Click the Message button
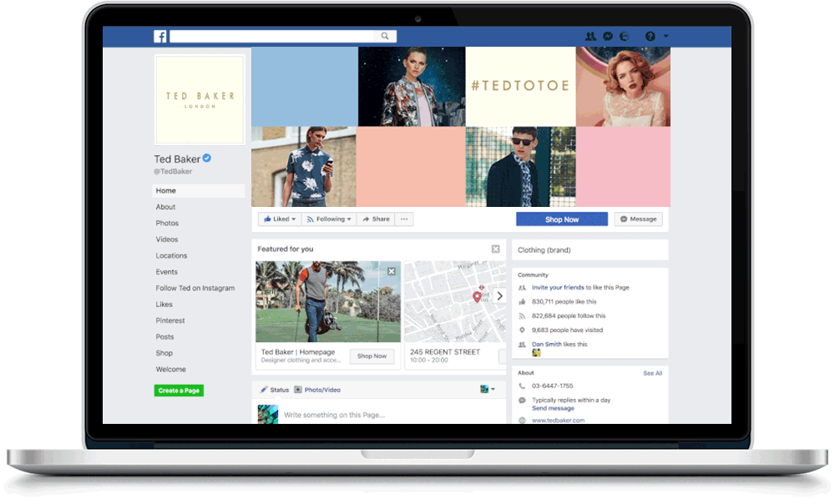The image size is (835, 504). click(x=639, y=219)
